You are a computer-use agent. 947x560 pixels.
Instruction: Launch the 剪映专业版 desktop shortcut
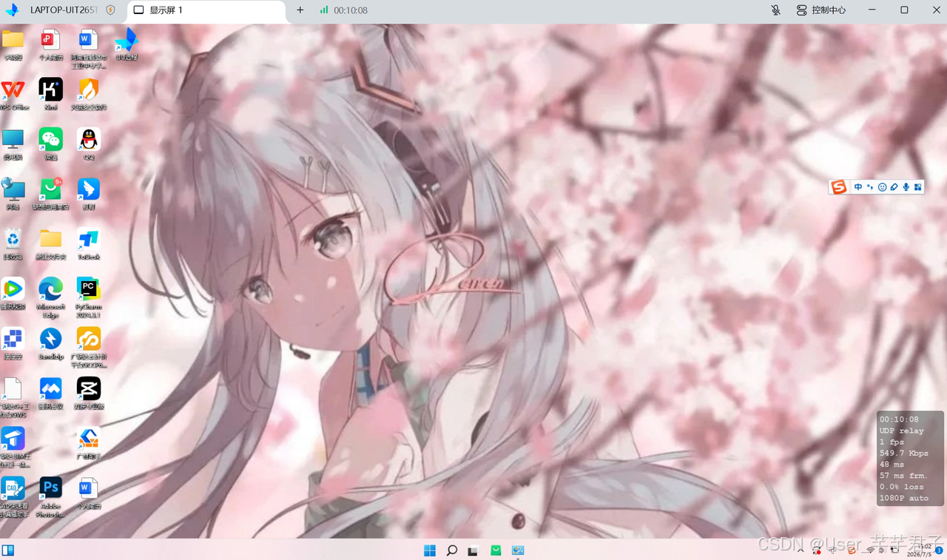coord(89,394)
